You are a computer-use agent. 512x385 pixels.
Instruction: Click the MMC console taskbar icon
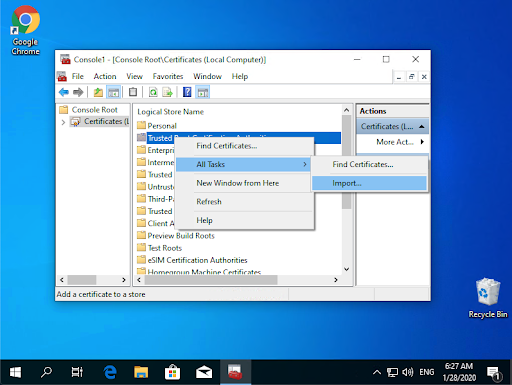pos(235,372)
